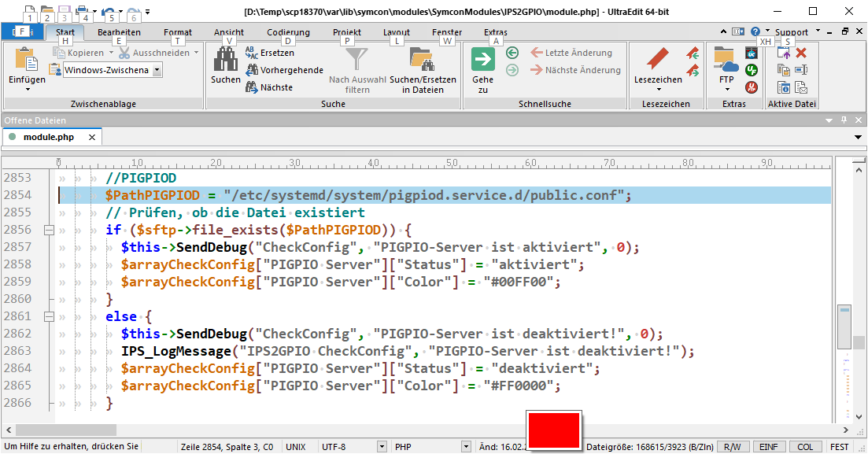Click the red Lesezeichen bookmark icon
This screenshot has height=454, width=868.
[657, 60]
